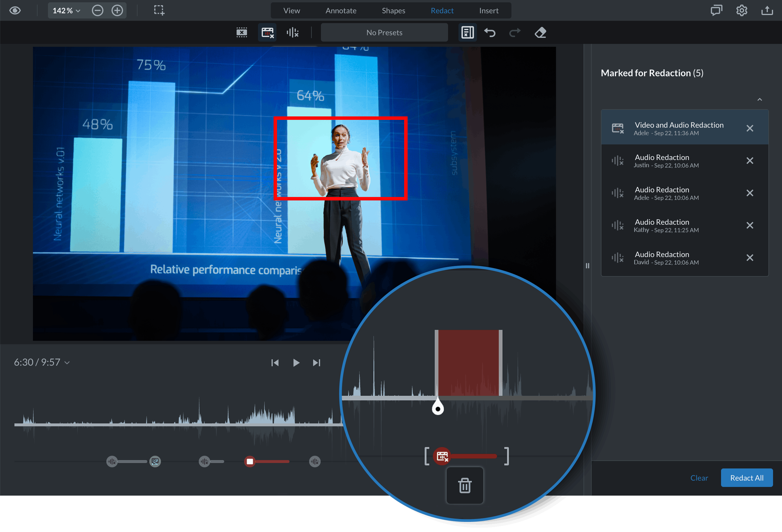The width and height of the screenshot is (782, 532).
Task: Select the audio redaction tool
Action: pos(292,33)
